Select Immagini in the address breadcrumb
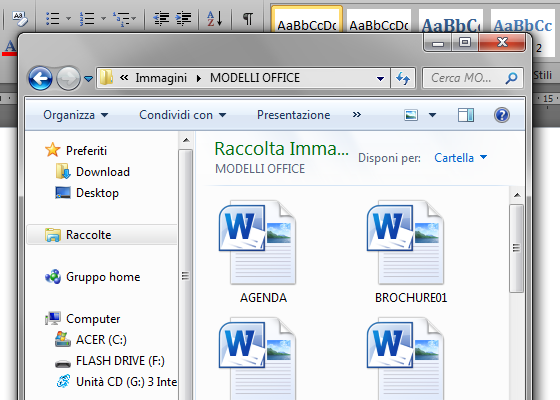This screenshot has width=560, height=400. pyautogui.click(x=161, y=78)
